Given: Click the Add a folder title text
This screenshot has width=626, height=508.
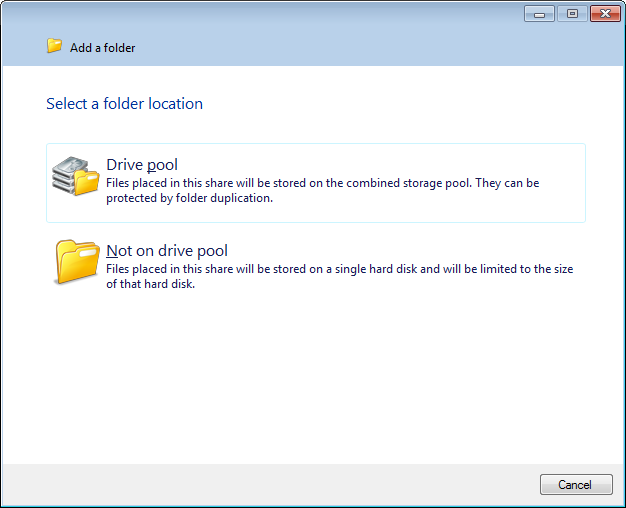Looking at the screenshot, I should click(102, 48).
